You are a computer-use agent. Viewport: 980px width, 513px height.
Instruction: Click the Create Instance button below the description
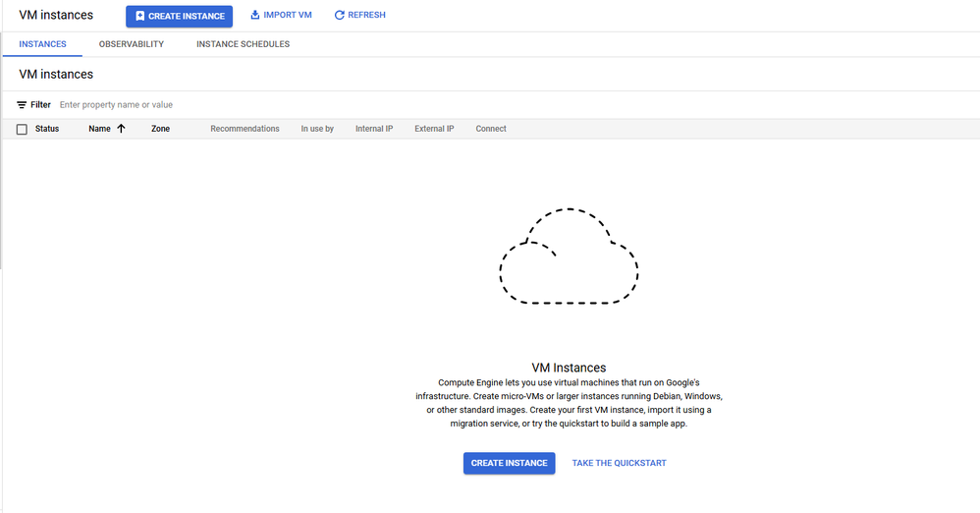509,464
